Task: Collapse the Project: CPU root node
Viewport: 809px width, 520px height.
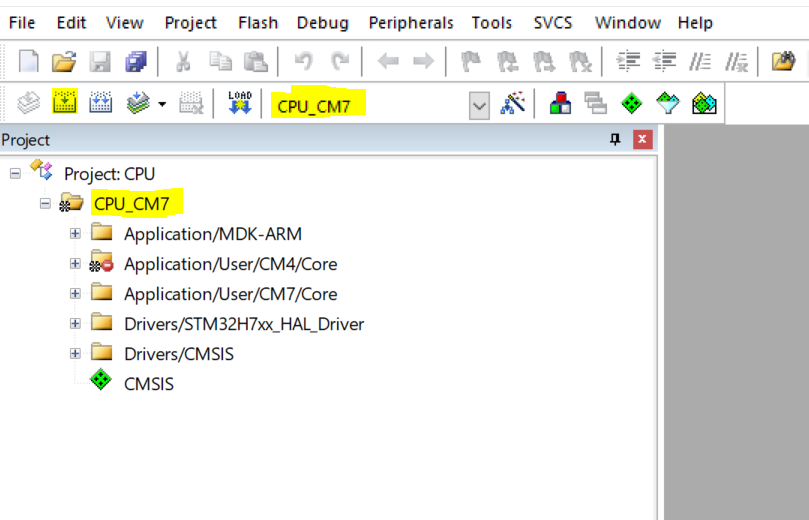Action: (15, 173)
